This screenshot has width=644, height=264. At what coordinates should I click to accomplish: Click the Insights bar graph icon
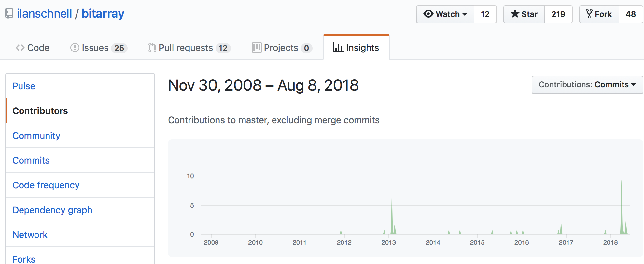coord(338,48)
